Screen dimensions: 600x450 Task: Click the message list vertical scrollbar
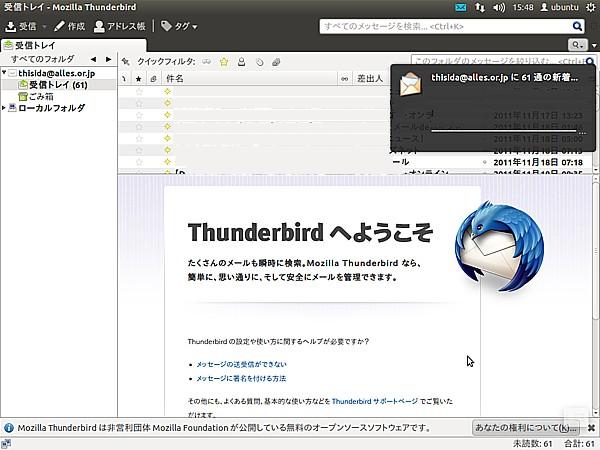coord(595,160)
